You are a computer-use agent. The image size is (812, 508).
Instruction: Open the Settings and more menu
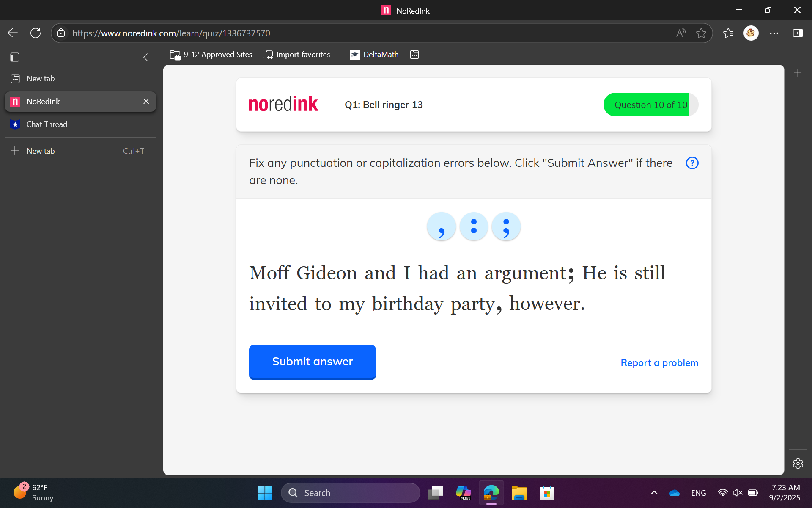click(774, 33)
